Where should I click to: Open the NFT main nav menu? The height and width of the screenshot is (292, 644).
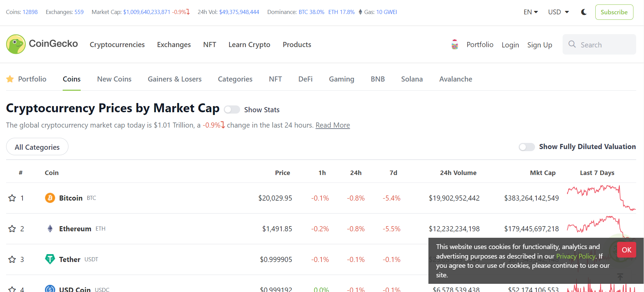[209, 45]
